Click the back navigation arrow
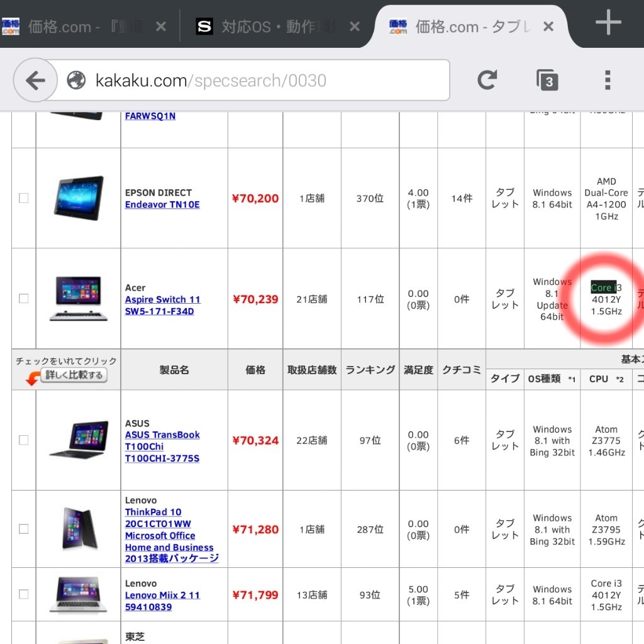 coord(35,80)
